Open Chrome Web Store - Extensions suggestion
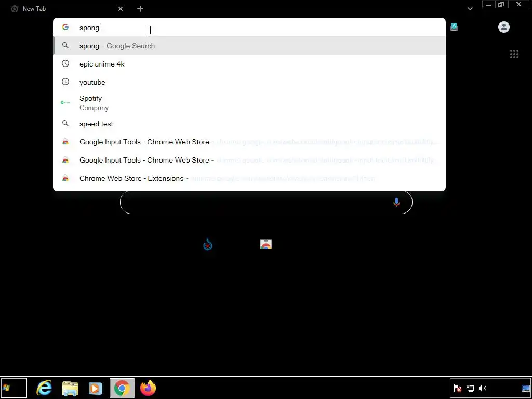Viewport: 532px width, 399px height. [x=249, y=178]
